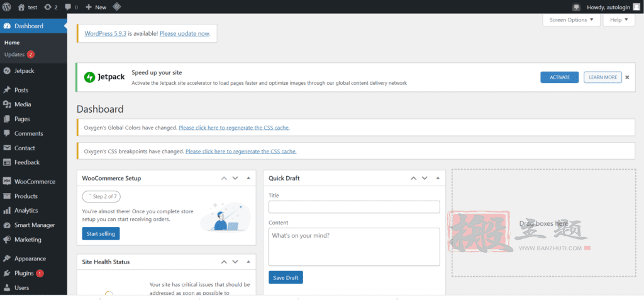Open the WooCommerce menu label
644x300 pixels.
tap(35, 181)
